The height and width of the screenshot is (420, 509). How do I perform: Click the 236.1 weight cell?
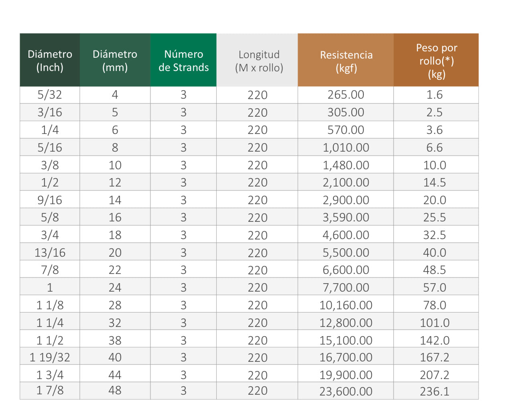point(434,391)
